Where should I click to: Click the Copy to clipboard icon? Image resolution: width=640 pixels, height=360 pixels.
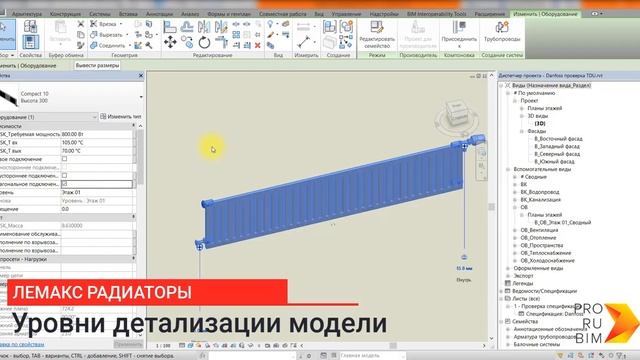point(81,35)
